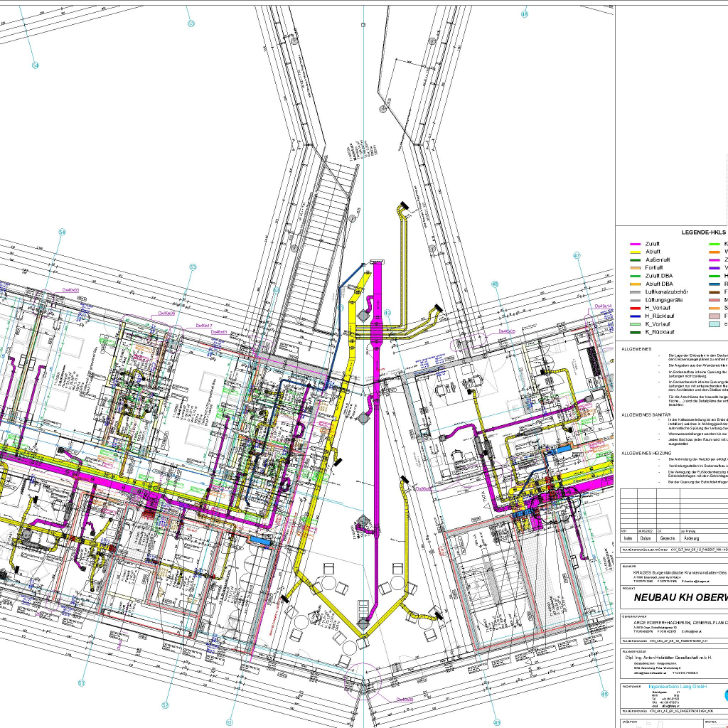The image size is (728, 728).
Task: Select the green Zuluft DBA legend swatch
Action: [635, 276]
